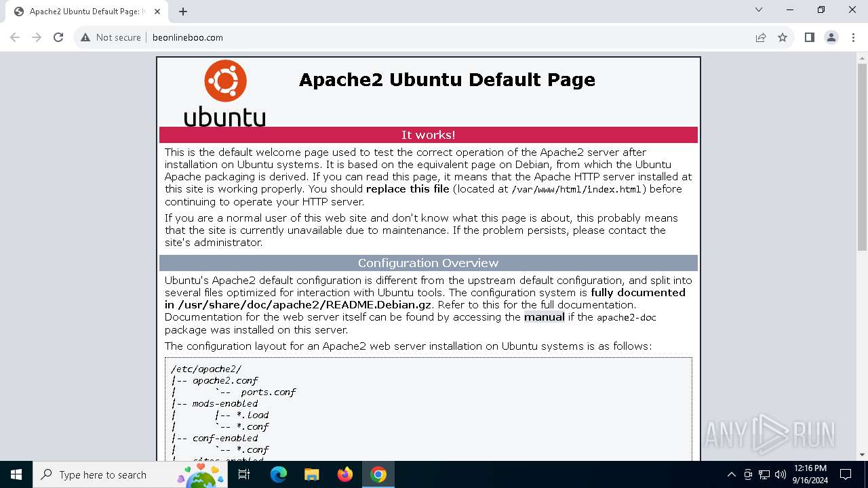Click the Chrome taskbar icon
The height and width of the screenshot is (488, 868).
378,474
